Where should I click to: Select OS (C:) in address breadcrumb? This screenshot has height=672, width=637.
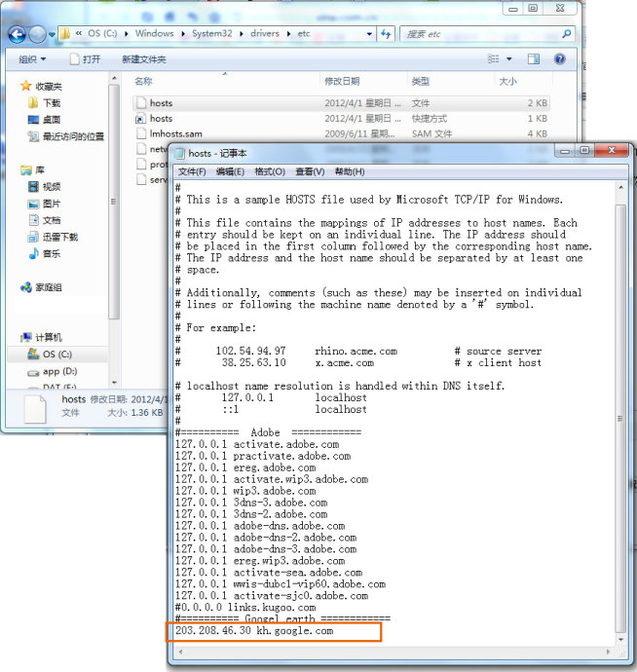click(x=102, y=33)
